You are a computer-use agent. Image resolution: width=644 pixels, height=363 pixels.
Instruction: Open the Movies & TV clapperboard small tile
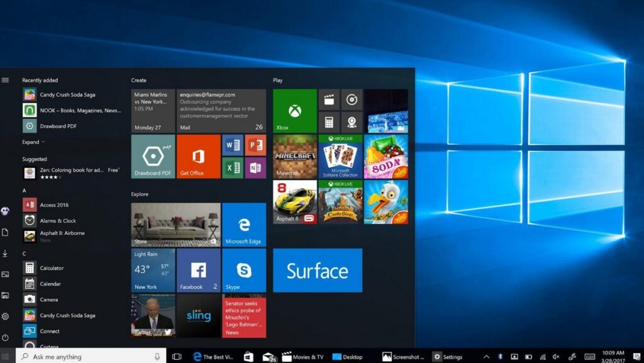tap(329, 99)
